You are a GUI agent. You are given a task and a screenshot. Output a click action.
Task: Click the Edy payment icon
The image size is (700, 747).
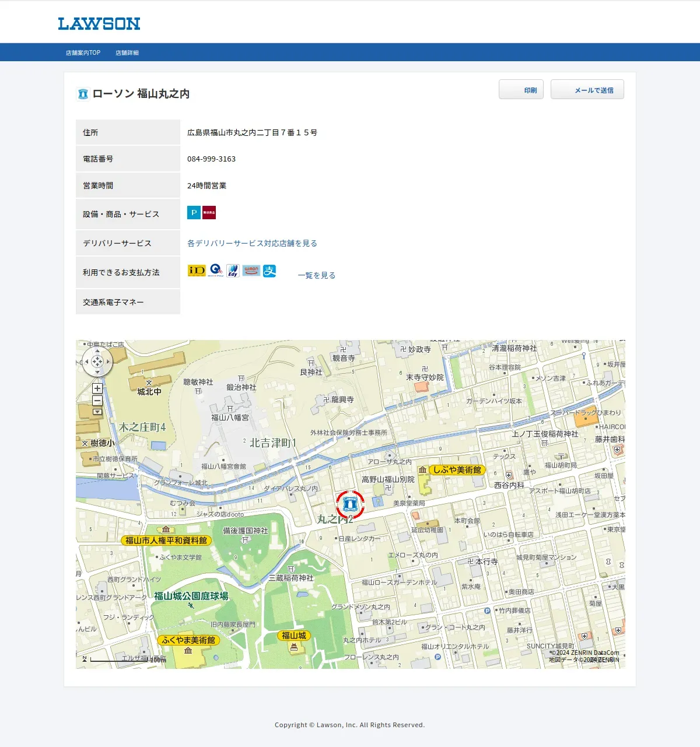pyautogui.click(x=233, y=271)
